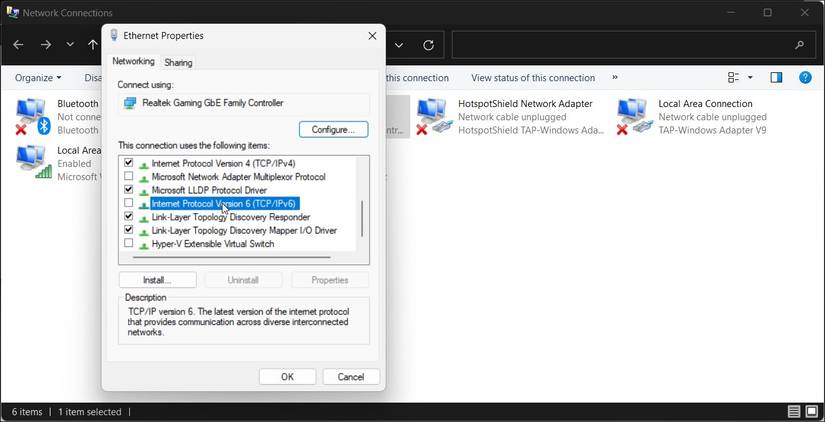The height and width of the screenshot is (422, 825).
Task: Check Microsoft Network Adapter Multiplexor Protocol checkbox
Action: [x=128, y=176]
